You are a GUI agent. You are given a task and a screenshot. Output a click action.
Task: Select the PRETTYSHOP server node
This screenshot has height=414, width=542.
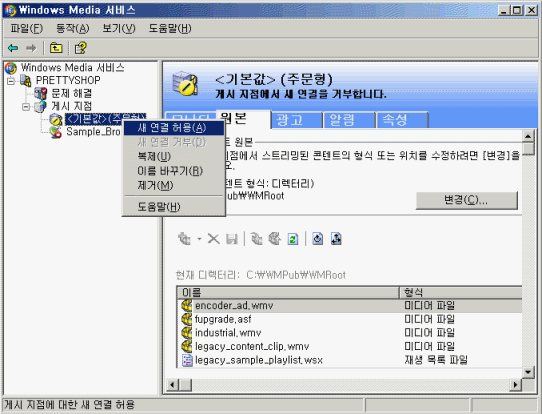point(68,80)
